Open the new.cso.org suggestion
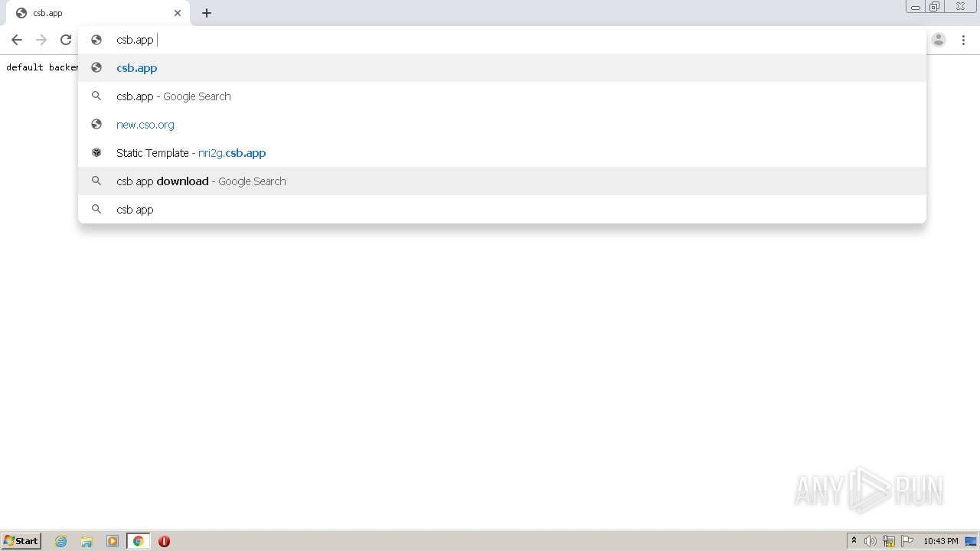 pyautogui.click(x=502, y=125)
